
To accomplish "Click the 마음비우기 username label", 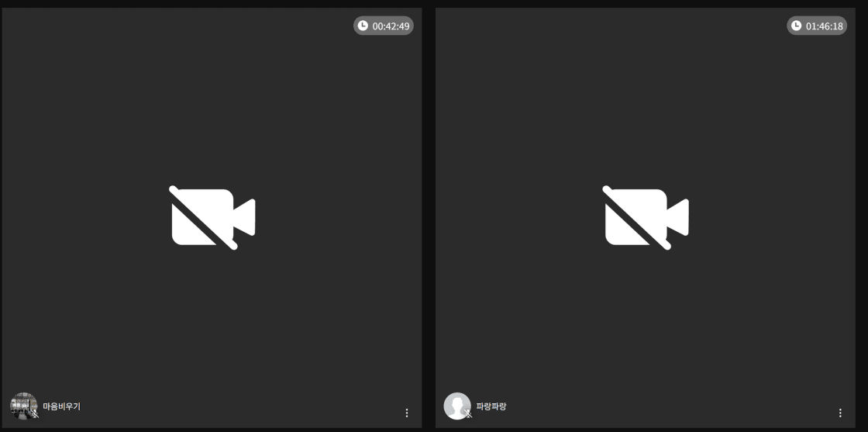I will (61, 406).
